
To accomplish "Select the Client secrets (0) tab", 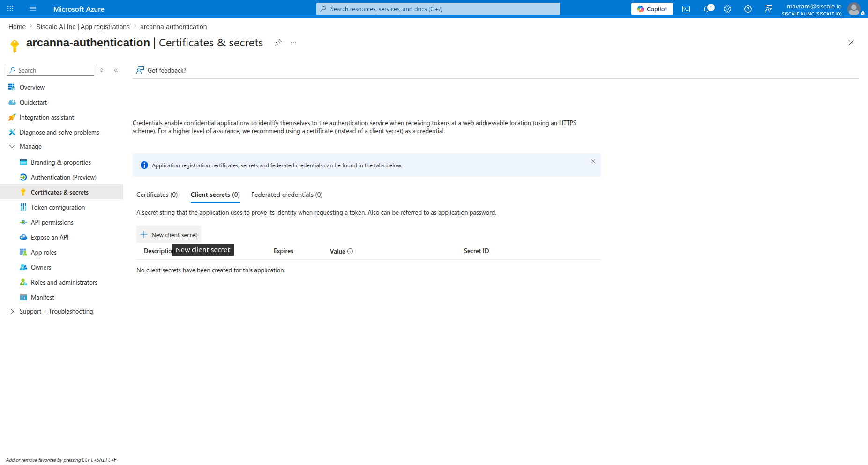I will coord(215,195).
